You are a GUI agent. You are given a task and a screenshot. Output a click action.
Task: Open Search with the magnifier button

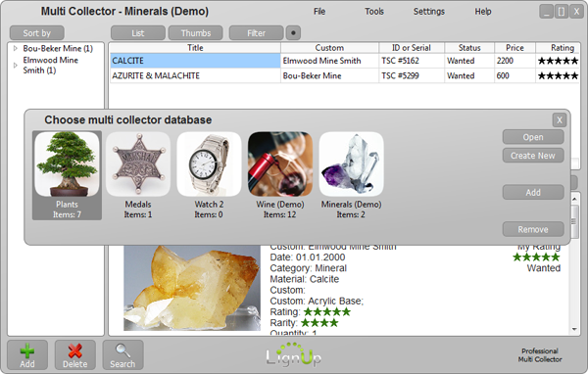pyautogui.click(x=122, y=354)
